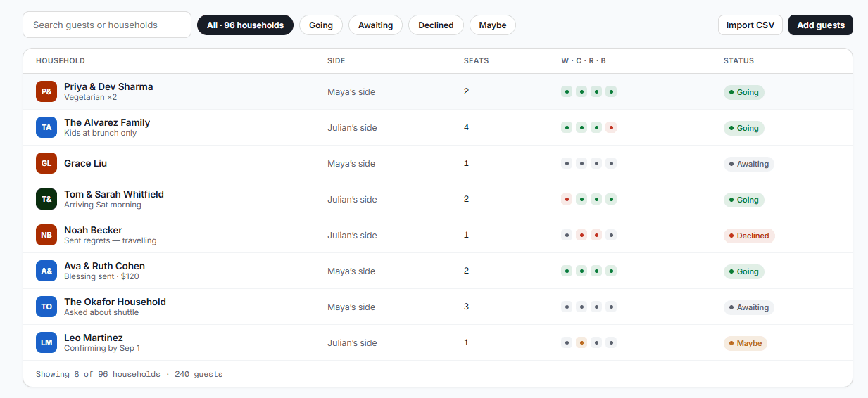The width and height of the screenshot is (868, 398).
Task: Click the note 'Asked about shuttle'
Action: coord(101,312)
